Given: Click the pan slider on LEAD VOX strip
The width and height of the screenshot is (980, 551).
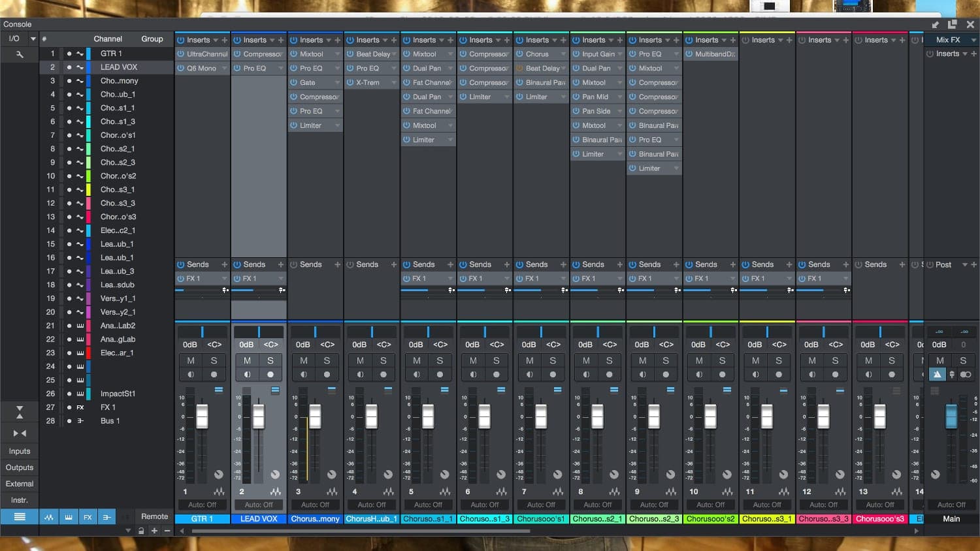Looking at the screenshot, I should [259, 332].
